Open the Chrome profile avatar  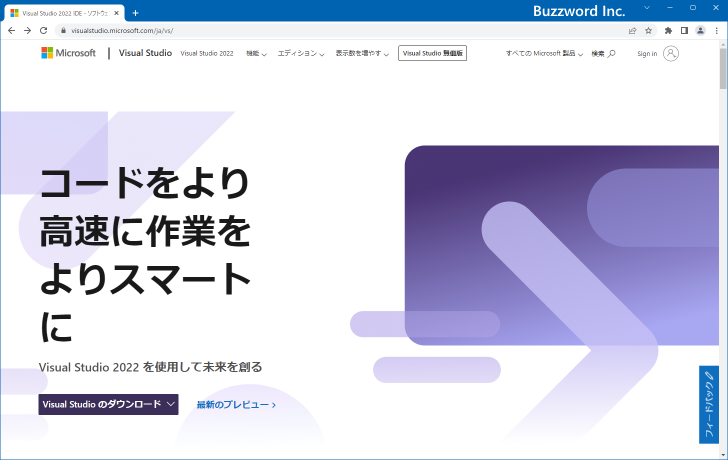[x=700, y=31]
